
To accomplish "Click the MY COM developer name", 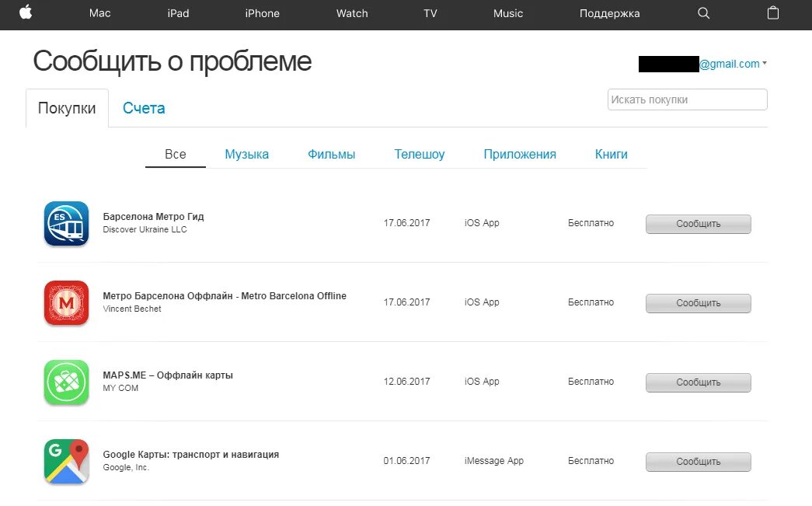I will [120, 388].
